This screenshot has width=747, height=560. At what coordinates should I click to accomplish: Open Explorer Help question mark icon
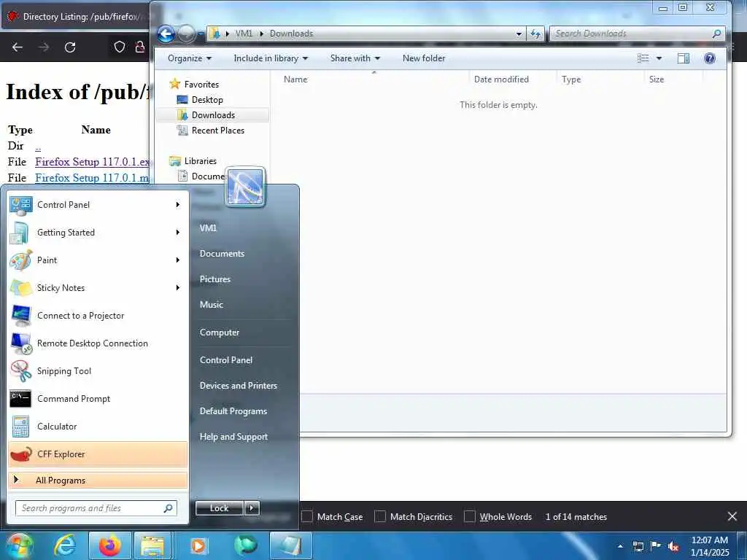pyautogui.click(x=709, y=58)
